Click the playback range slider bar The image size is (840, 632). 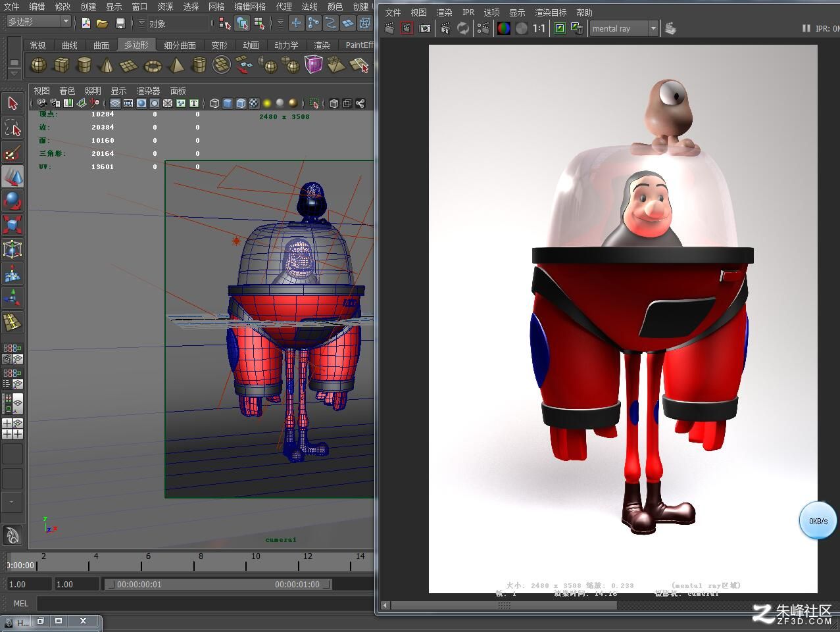pyautogui.click(x=218, y=584)
